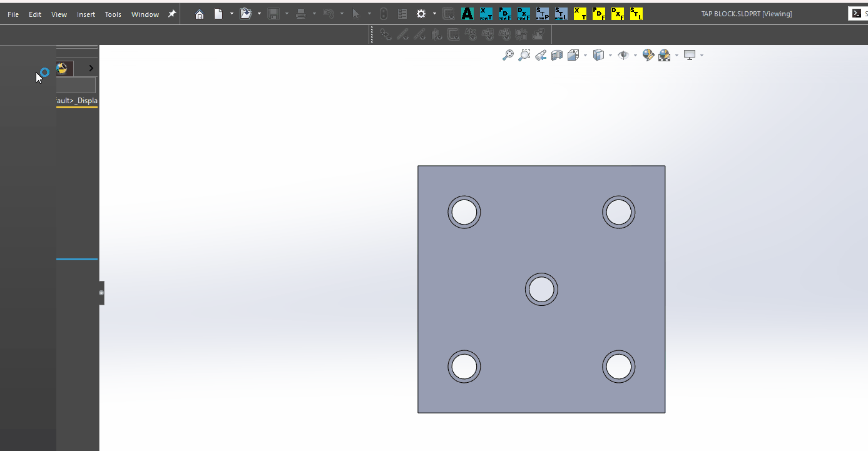Click the teal letter A macro icon
The width and height of the screenshot is (868, 451).
click(x=467, y=14)
